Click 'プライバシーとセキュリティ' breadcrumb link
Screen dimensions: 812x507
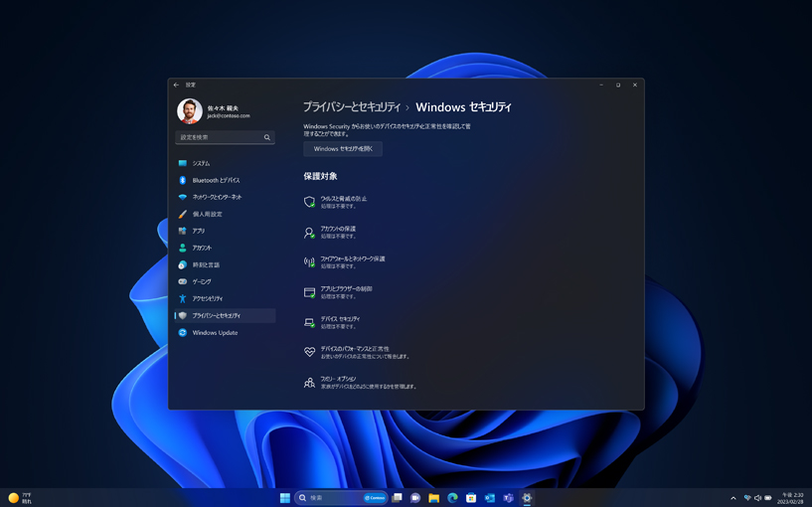pyautogui.click(x=352, y=107)
